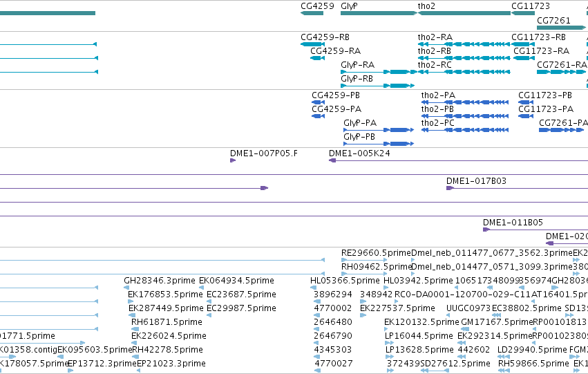Click the tho2-RB transcript

click(x=464, y=58)
